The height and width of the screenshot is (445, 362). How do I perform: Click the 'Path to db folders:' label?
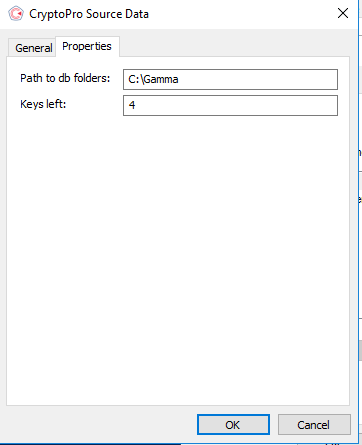point(65,78)
